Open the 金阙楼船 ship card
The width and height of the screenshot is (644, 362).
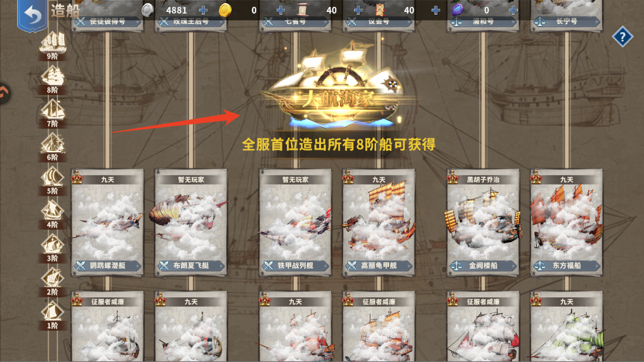[483, 223]
